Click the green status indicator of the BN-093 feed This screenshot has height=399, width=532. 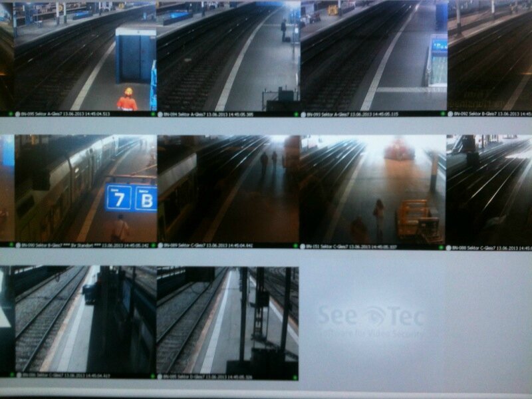[x=443, y=114]
